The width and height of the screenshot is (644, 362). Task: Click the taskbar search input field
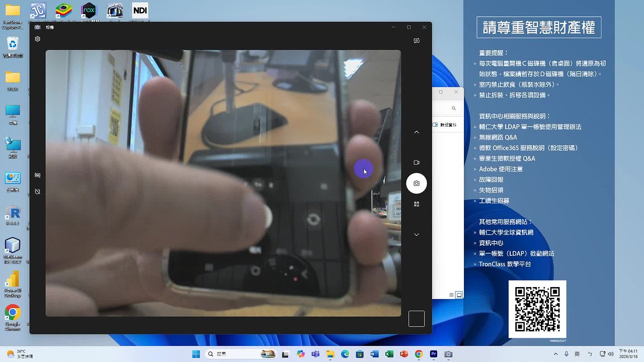click(x=236, y=354)
